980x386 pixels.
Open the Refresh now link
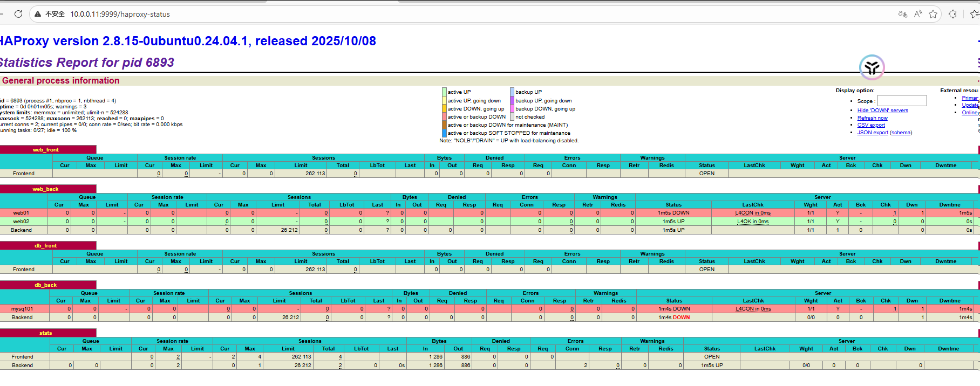[873, 118]
